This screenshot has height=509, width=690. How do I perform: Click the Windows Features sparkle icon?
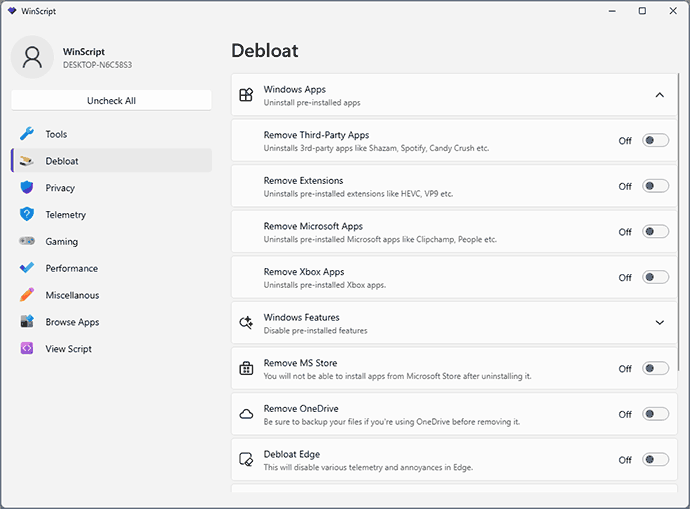click(x=246, y=322)
